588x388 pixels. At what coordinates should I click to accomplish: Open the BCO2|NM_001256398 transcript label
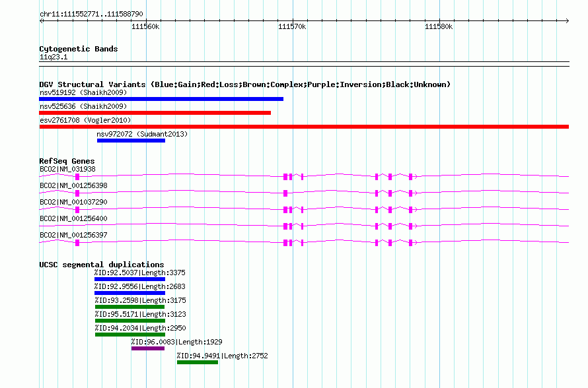coord(73,186)
